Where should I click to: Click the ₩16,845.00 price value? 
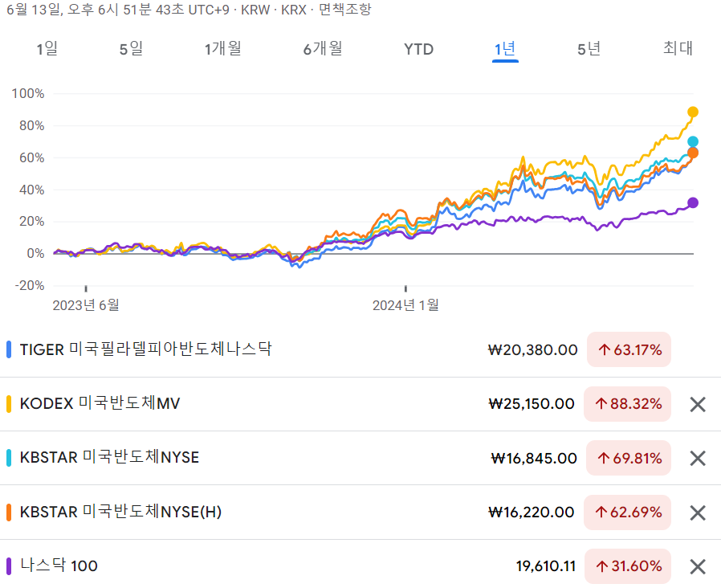[534, 458]
